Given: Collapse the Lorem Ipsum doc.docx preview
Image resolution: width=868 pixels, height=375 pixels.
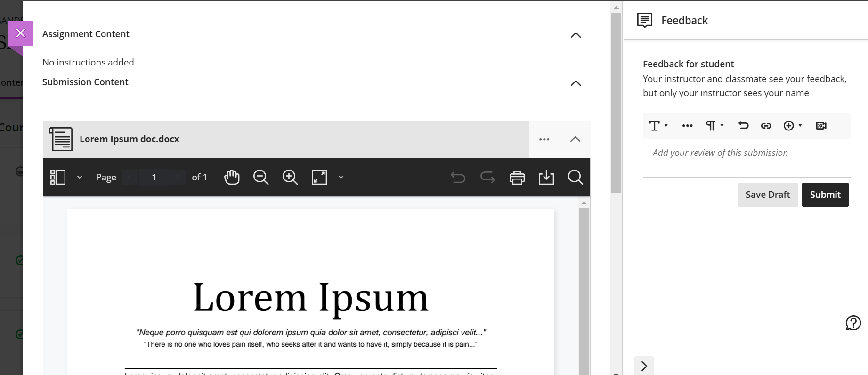Looking at the screenshot, I should (x=575, y=139).
